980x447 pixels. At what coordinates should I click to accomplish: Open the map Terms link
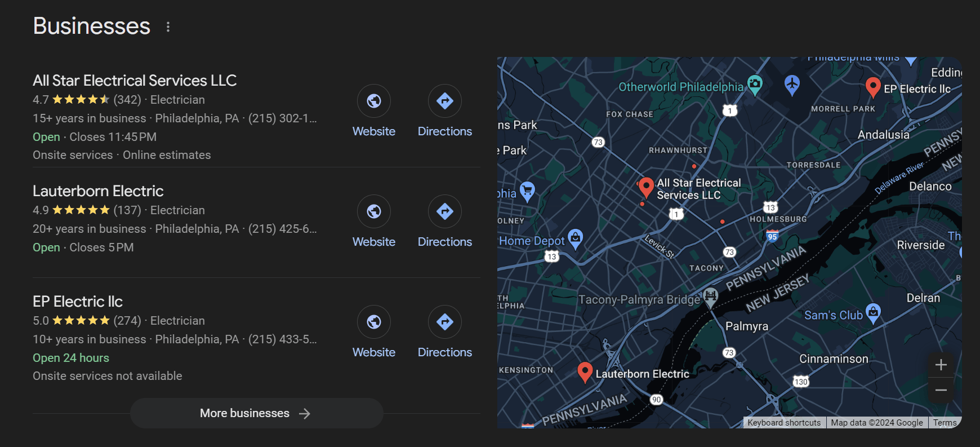(945, 423)
